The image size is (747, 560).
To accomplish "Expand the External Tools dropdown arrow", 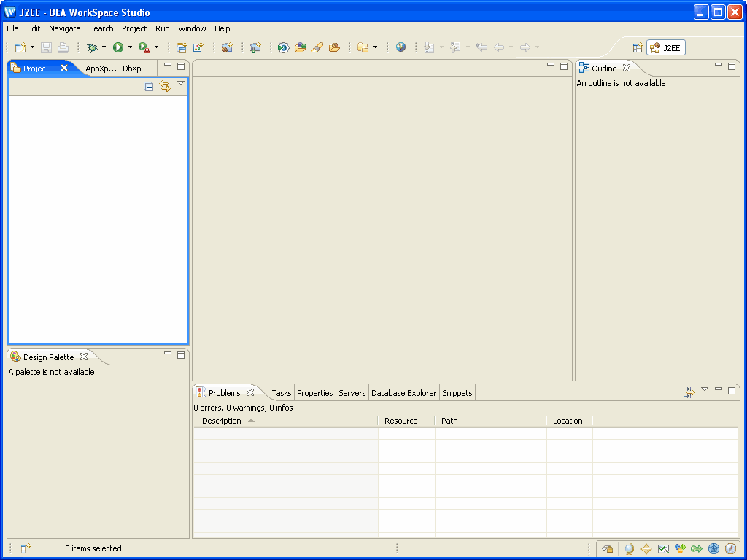I will click(x=156, y=47).
